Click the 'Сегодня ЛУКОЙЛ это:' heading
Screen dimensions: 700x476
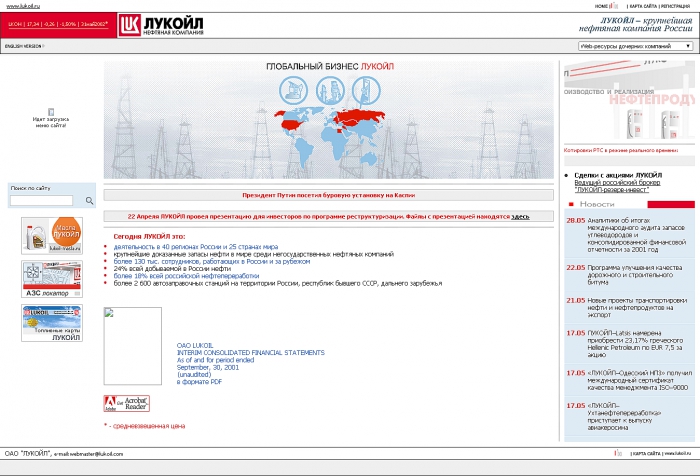click(x=149, y=237)
